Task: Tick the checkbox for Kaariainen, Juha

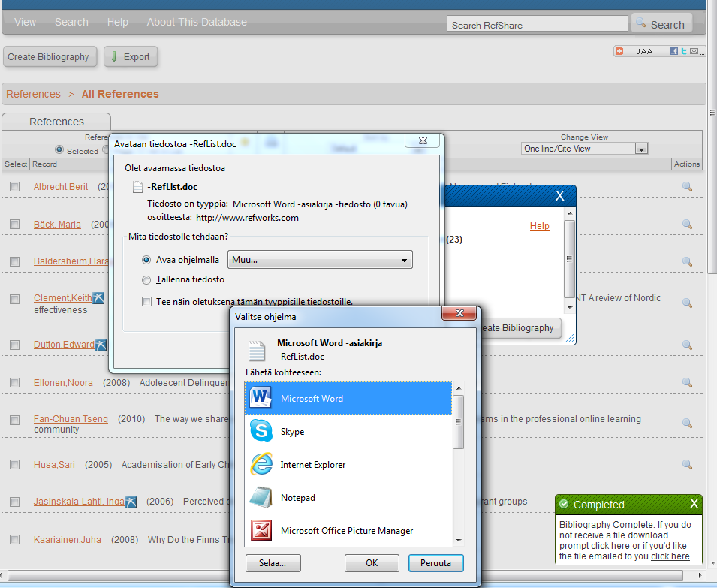Action: (x=14, y=539)
